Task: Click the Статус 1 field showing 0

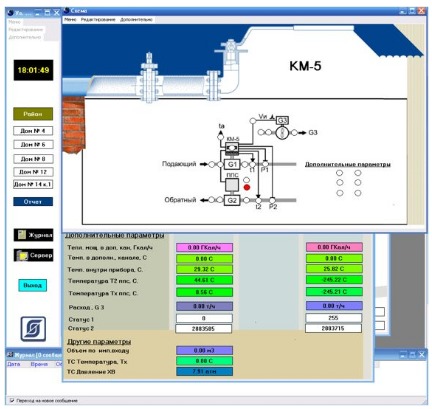Action: [x=204, y=318]
